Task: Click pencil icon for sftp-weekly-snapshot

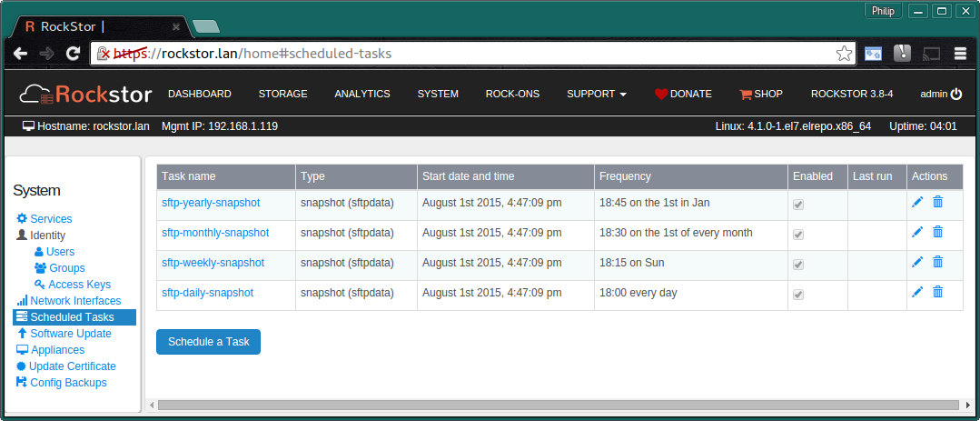Action: [x=917, y=263]
